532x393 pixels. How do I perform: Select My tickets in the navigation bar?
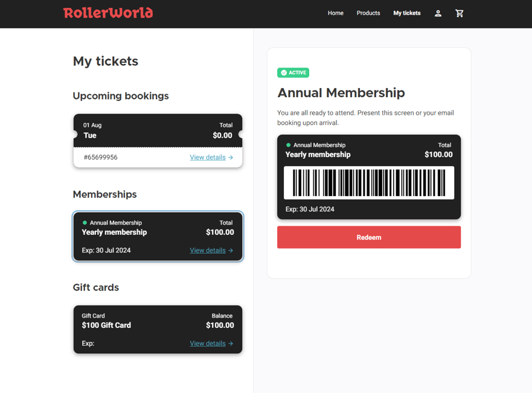[407, 13]
